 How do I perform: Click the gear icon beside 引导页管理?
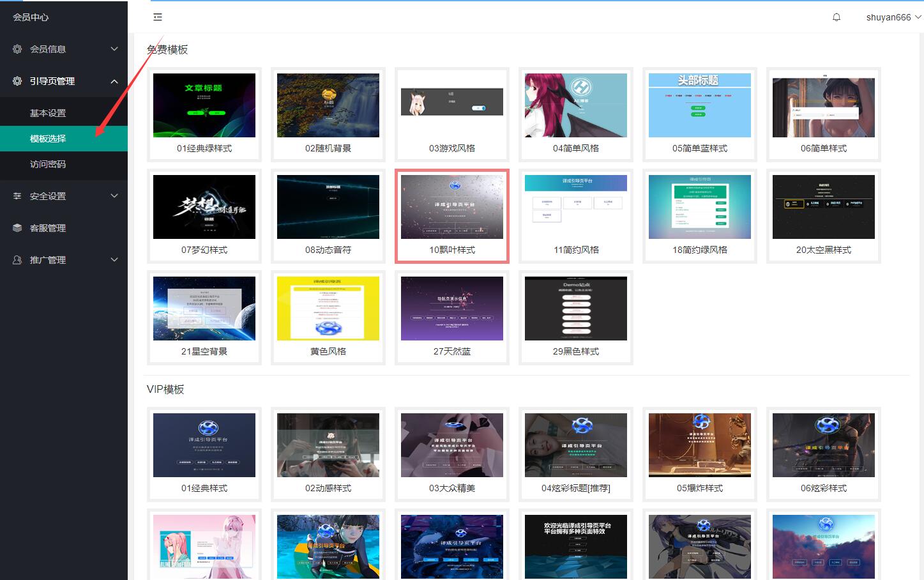coord(17,81)
